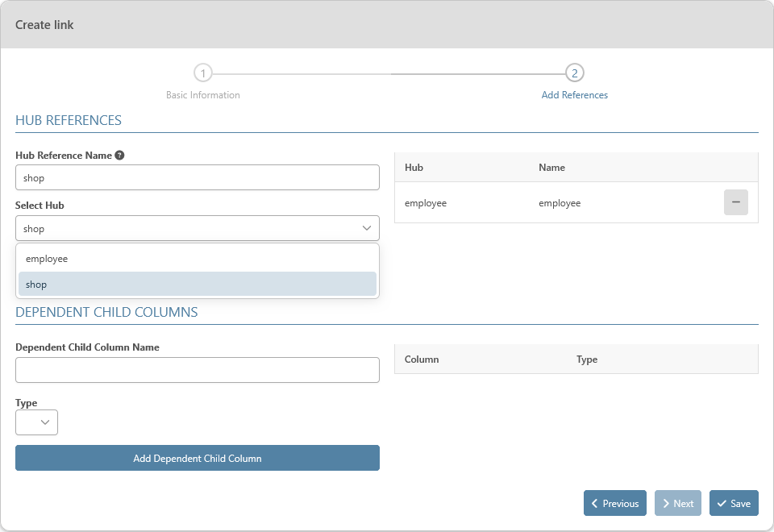Click the Type header in child columns table
Viewport: 774px width, 532px height.
[587, 360]
